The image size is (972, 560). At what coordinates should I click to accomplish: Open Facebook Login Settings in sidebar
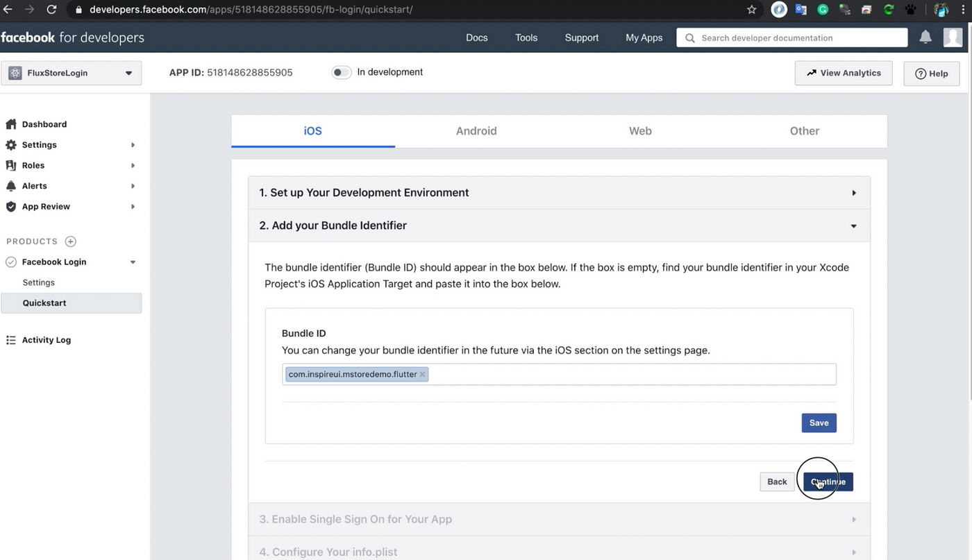point(38,282)
